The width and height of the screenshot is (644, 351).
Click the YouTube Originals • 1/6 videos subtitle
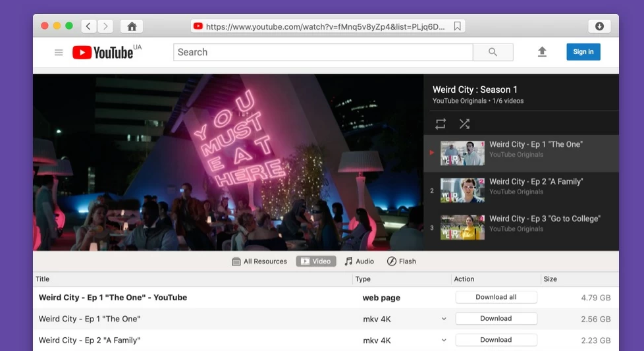coord(478,101)
